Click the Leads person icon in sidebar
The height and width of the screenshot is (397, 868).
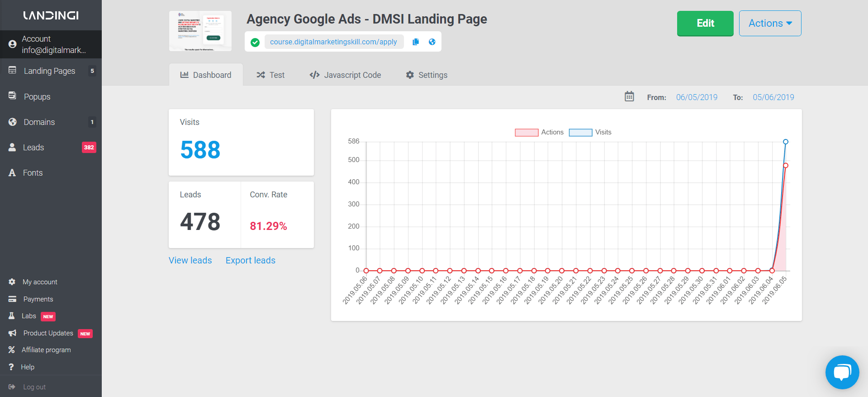point(12,147)
